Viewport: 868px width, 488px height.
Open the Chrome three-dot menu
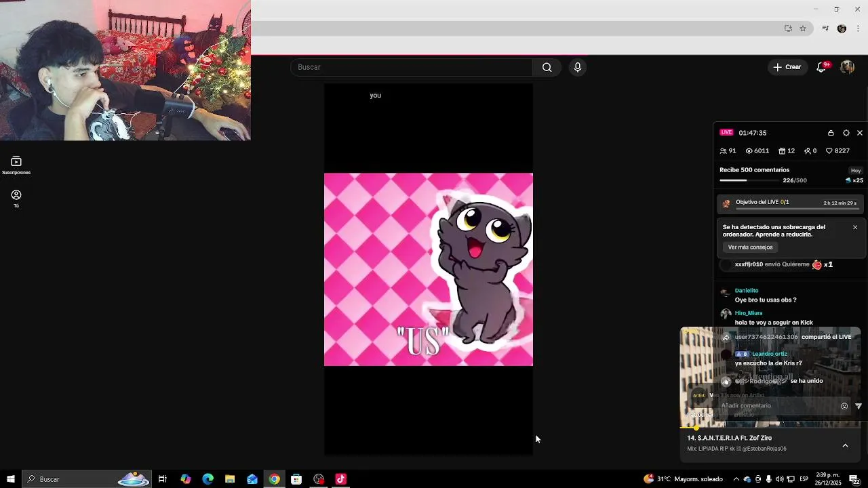click(x=858, y=28)
